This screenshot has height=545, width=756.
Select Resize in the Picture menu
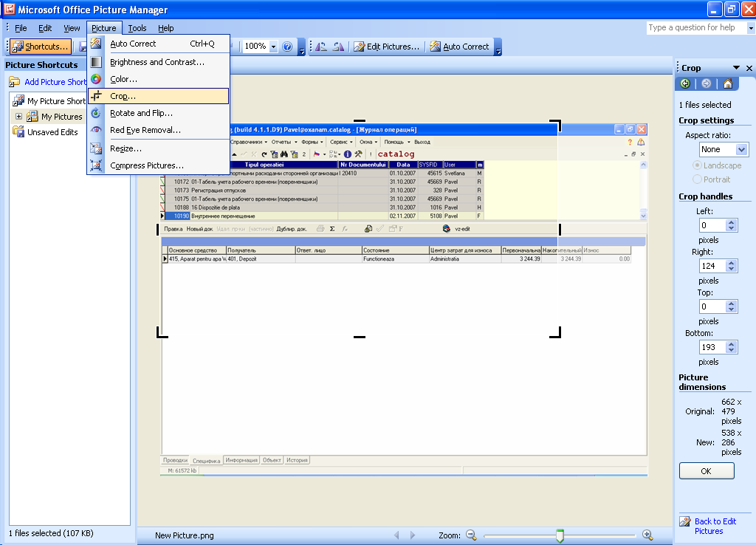tap(158, 148)
